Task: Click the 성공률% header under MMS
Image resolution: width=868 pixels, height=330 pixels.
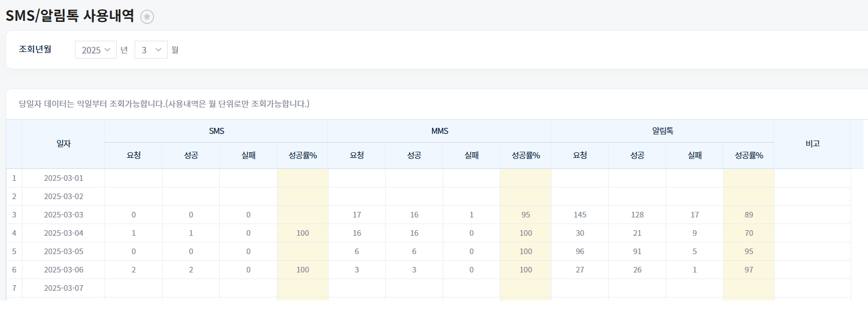Action: [x=525, y=155]
